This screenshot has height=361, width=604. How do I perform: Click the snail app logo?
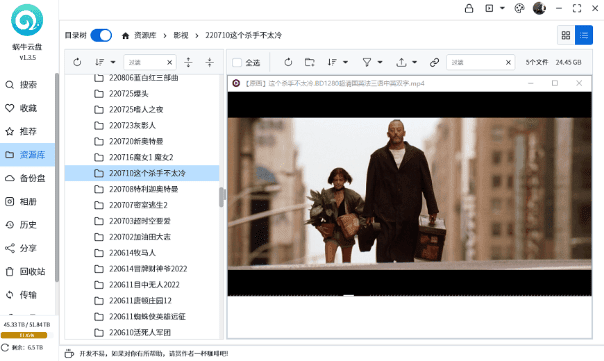click(x=27, y=20)
